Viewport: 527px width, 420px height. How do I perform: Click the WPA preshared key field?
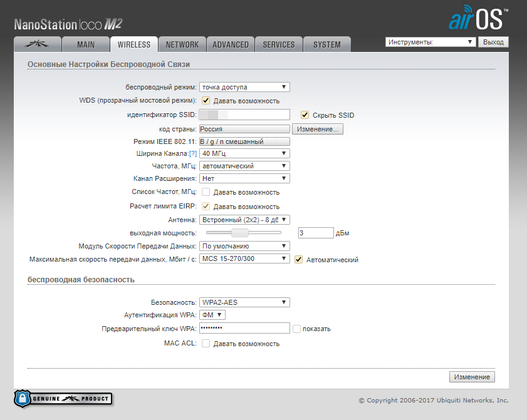[x=244, y=328]
